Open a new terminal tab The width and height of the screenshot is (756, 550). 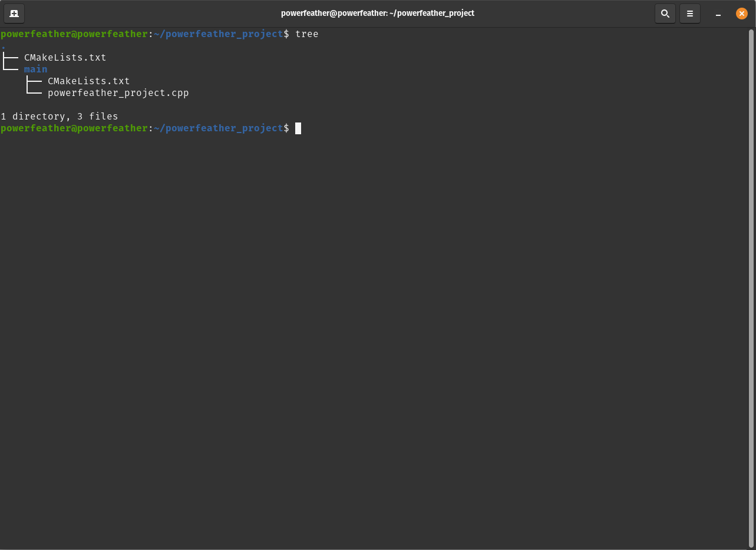13,13
